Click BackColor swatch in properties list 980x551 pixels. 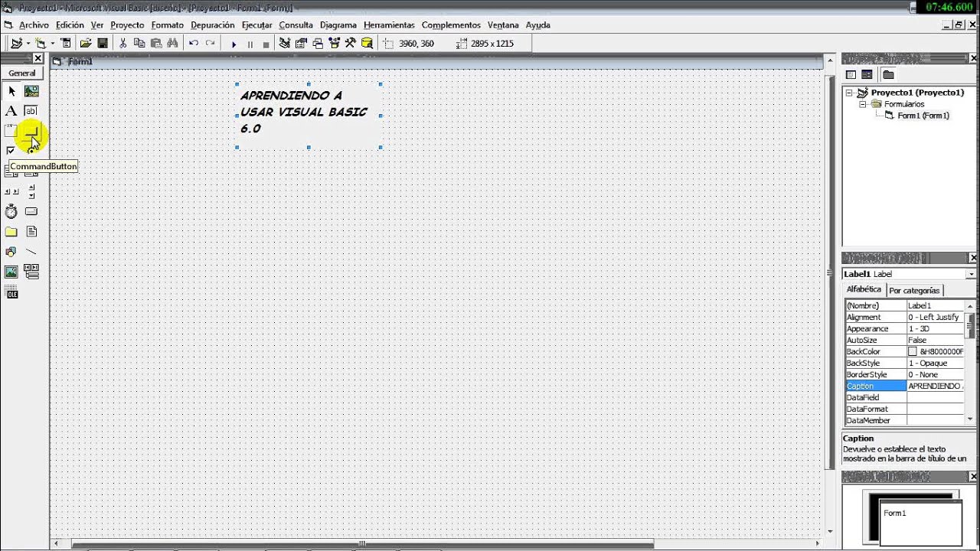913,352
